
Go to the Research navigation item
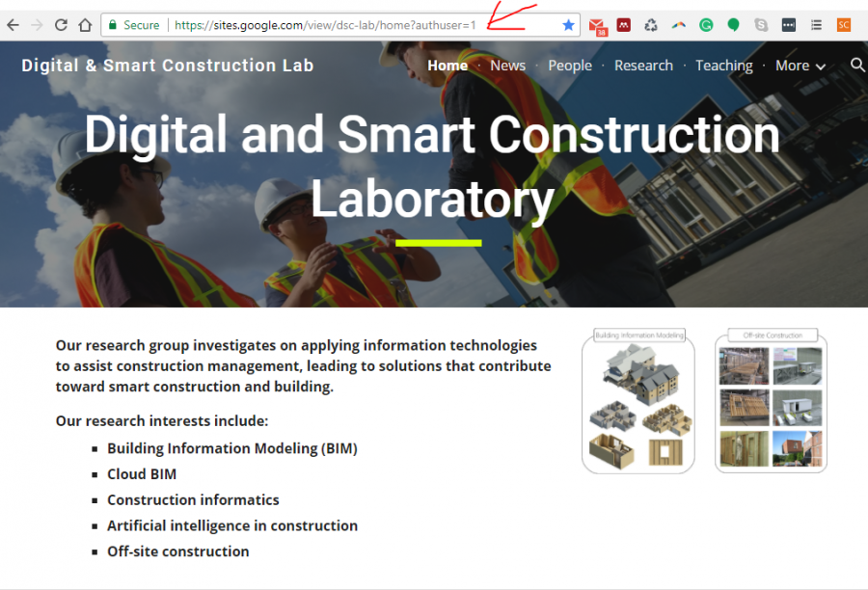(643, 66)
